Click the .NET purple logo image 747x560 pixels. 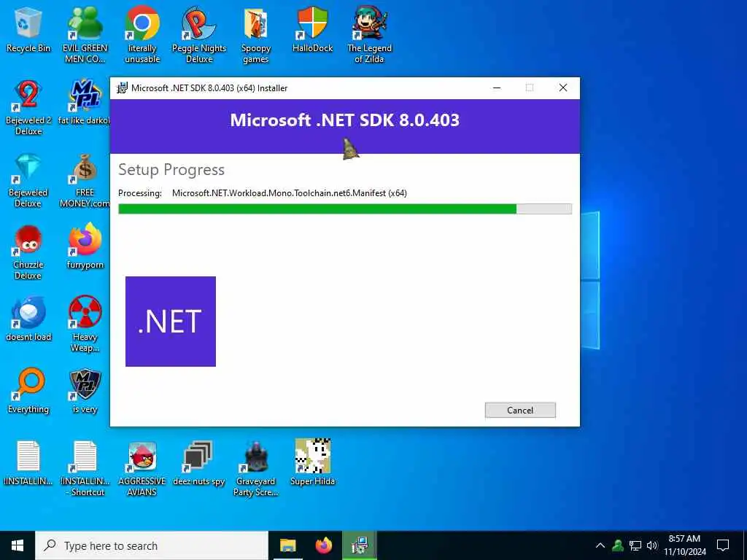(171, 322)
